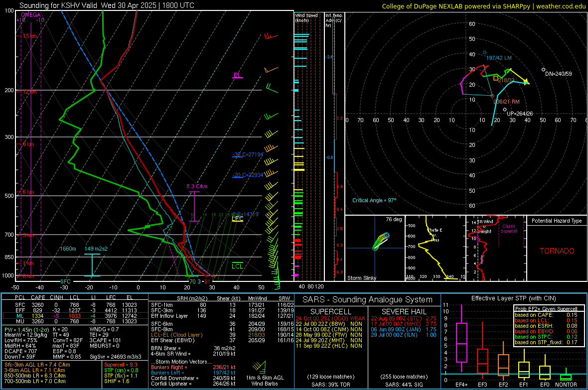Viewport: 588px width, 390px height.
Task: Click the 8.3 C/km lapse rate label
Action: click(197, 186)
